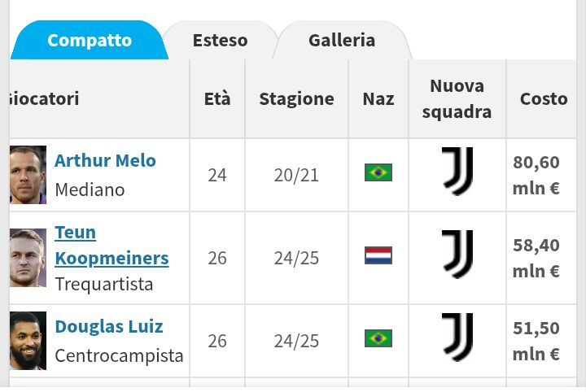Click the Nuova squadra column header
The width and height of the screenshot is (586, 392).
click(457, 99)
